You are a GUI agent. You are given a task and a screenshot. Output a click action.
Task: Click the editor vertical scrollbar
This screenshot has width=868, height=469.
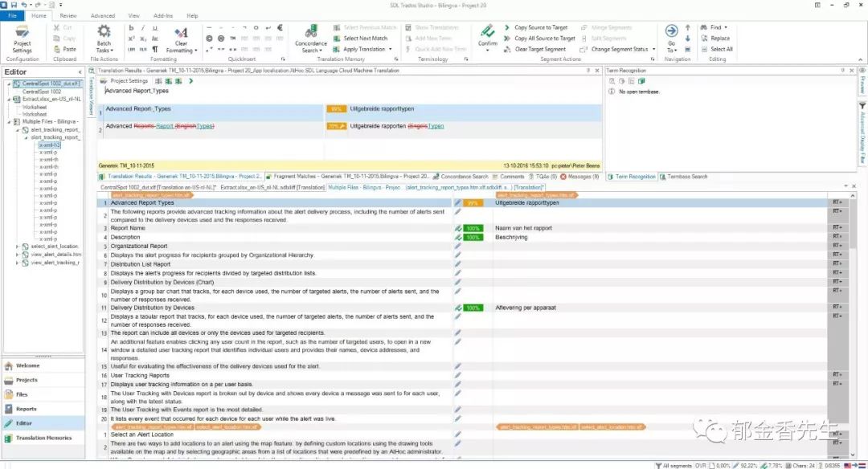[853, 325]
